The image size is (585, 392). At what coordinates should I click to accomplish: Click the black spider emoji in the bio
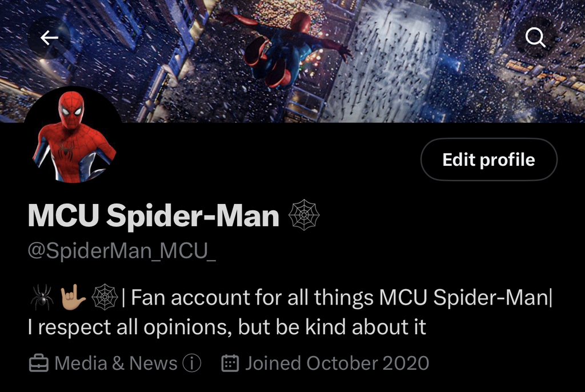[42, 297]
